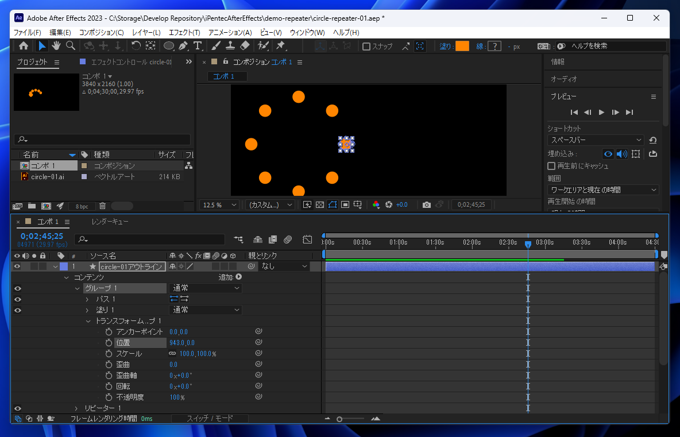The image size is (680, 437).
Task: Click the reset shortcut icon beside スペースバー
Action: 653,140
